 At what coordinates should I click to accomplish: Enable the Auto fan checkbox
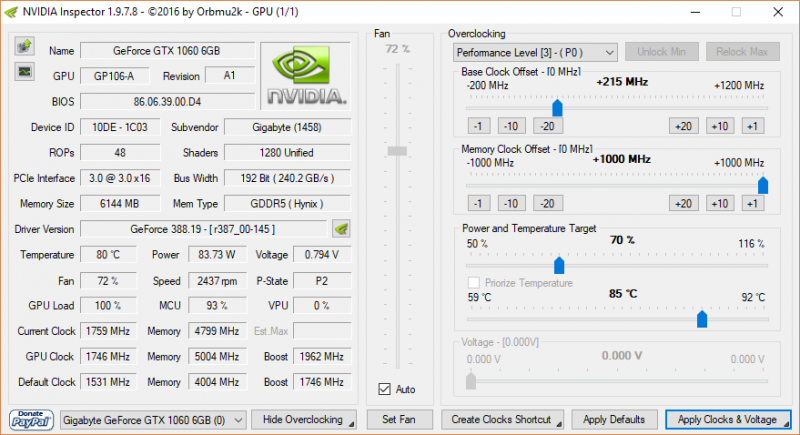pyautogui.click(x=385, y=389)
